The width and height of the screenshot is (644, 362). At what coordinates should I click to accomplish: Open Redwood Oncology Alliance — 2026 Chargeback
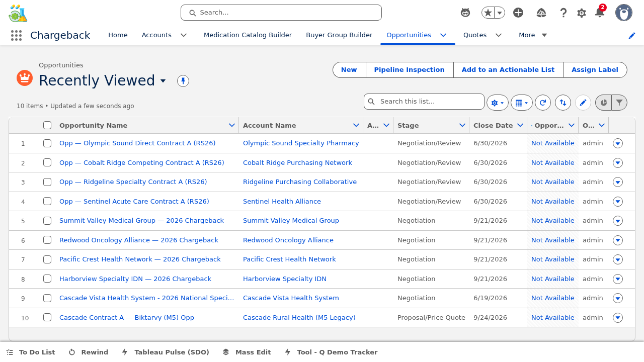click(x=139, y=240)
